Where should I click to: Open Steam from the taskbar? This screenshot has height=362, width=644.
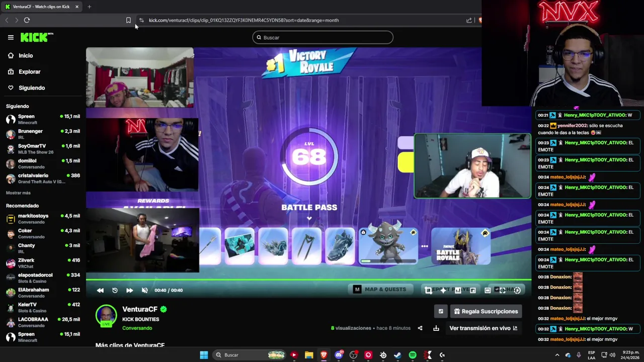[397, 355]
